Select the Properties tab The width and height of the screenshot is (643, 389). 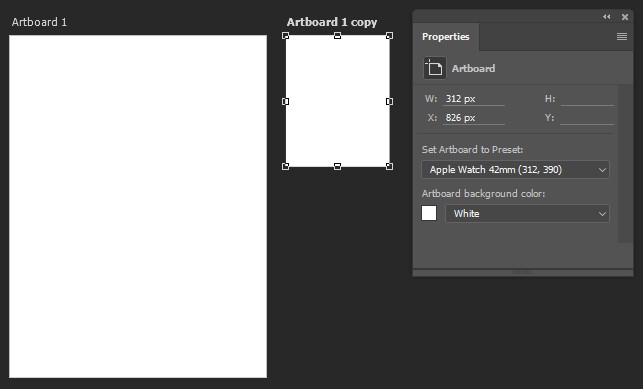(x=446, y=36)
